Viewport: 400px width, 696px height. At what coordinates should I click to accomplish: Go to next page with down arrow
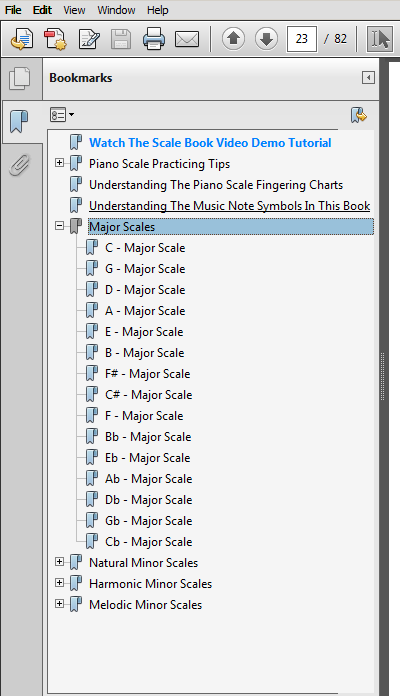(266, 39)
